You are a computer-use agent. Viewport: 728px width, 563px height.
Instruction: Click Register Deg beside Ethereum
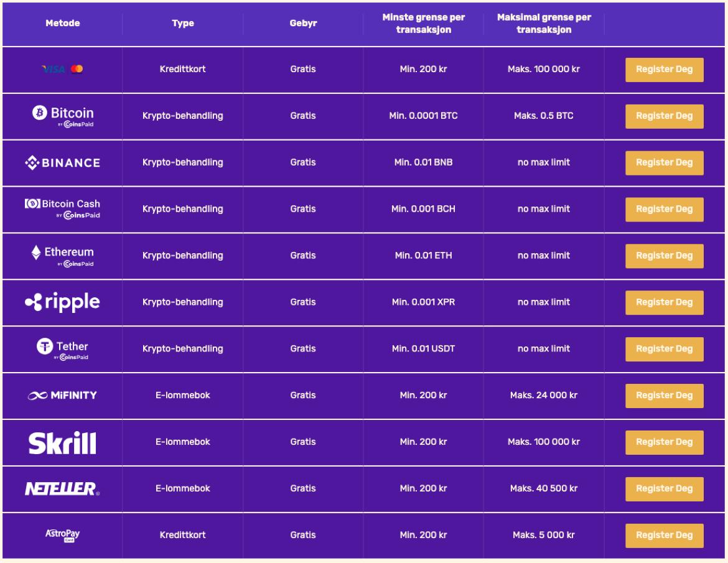(x=664, y=256)
